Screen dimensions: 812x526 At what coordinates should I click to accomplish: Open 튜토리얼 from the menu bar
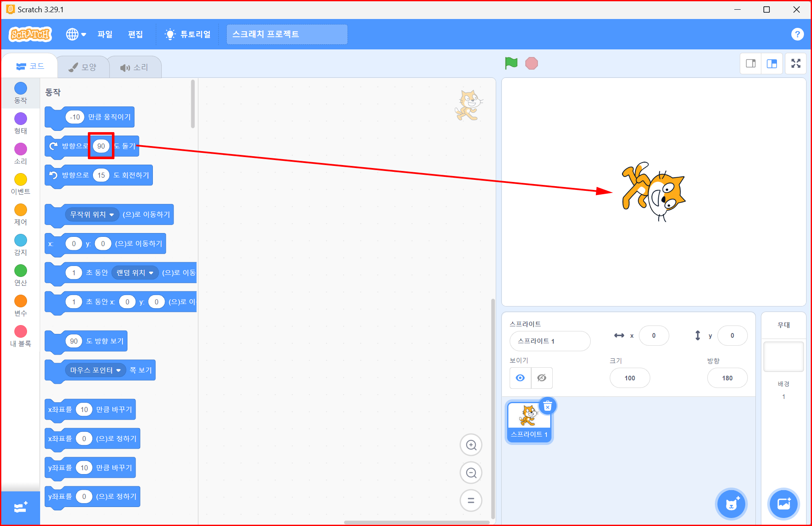point(188,34)
